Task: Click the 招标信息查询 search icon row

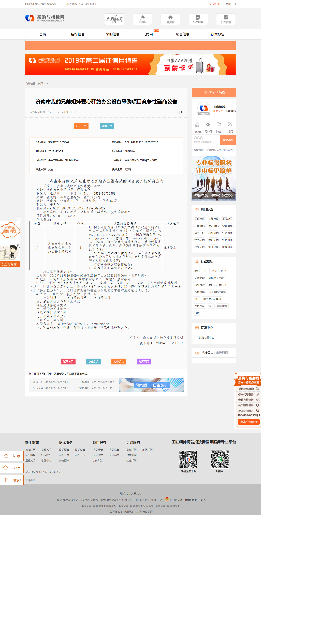Action: (248, 389)
